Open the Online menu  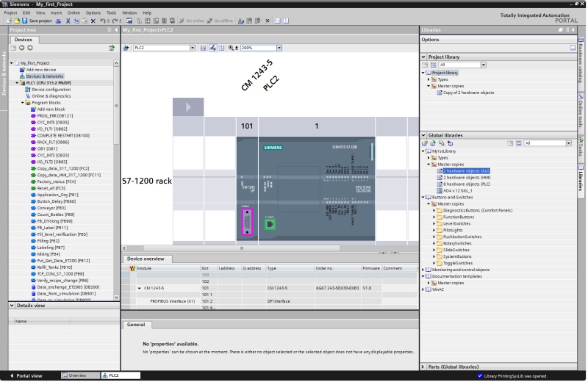click(x=74, y=12)
